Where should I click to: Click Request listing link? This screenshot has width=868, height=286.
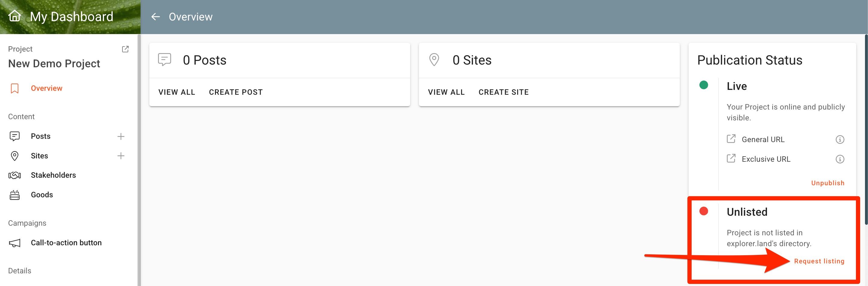[819, 261]
